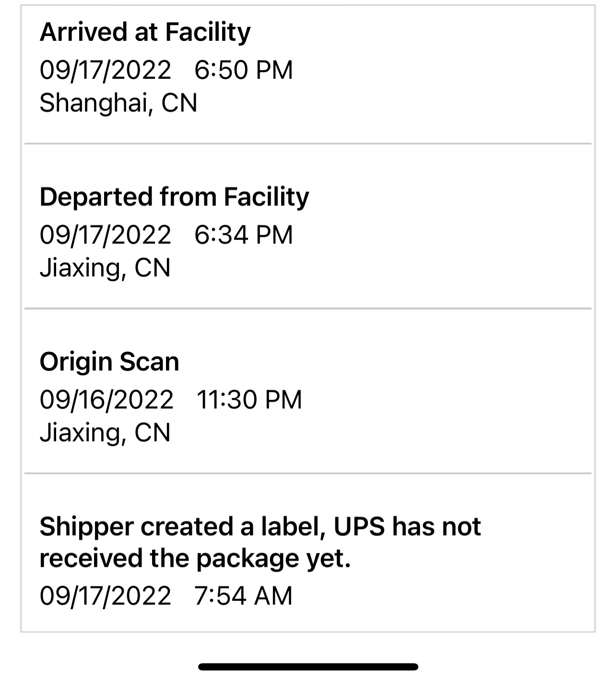Click the divider below the Shanghai, CN entry

[308, 144]
